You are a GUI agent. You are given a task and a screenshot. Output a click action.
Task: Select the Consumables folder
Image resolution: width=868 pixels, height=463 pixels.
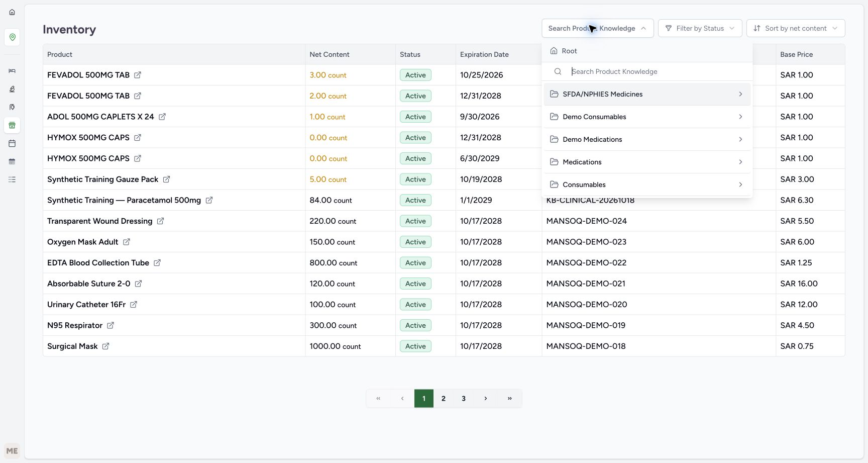click(647, 184)
